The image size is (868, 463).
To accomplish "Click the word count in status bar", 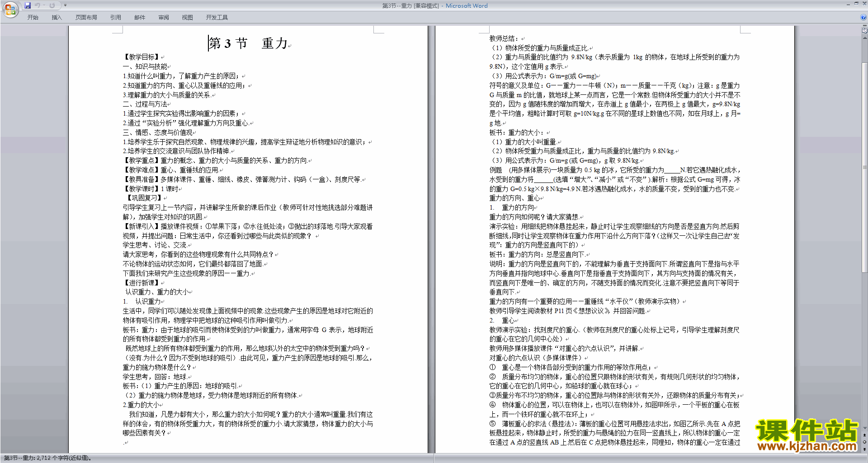I will click(47, 458).
